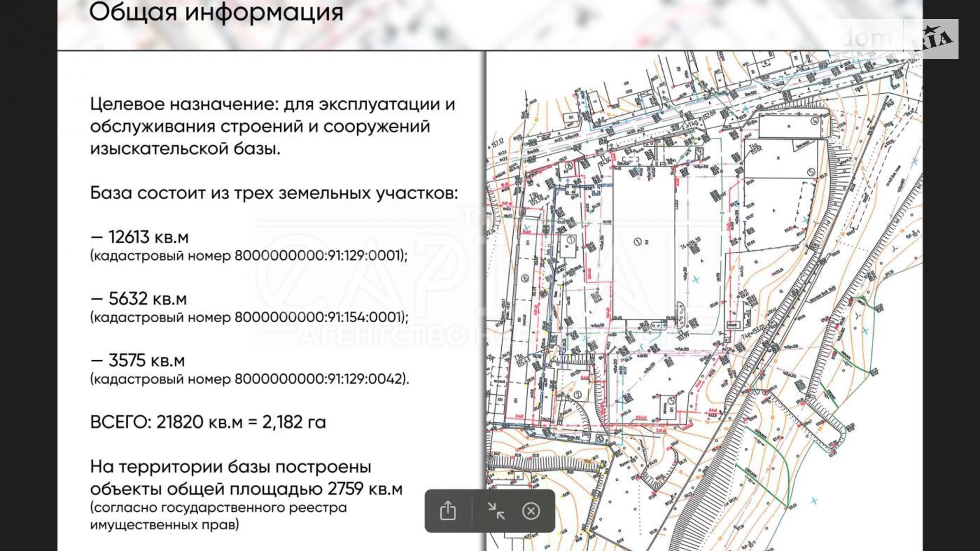Click the note "(согласно государственного реестра"

point(218,508)
